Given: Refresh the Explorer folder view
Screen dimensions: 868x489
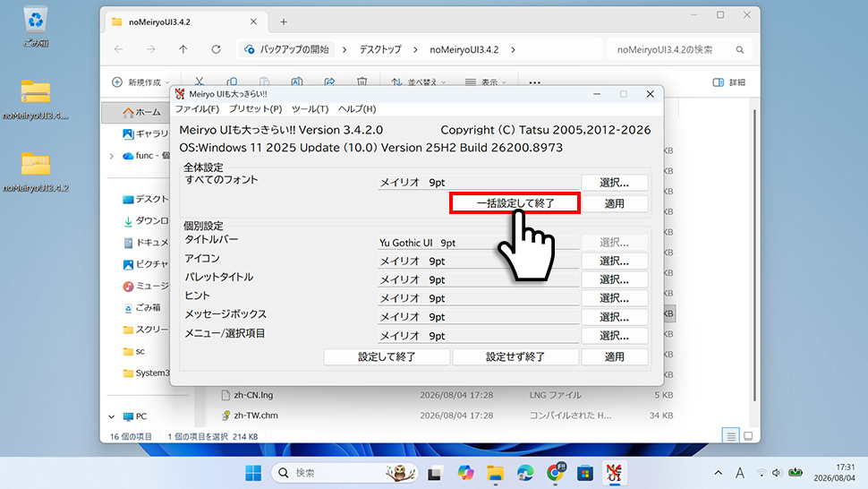Looking at the screenshot, I should click(x=216, y=49).
